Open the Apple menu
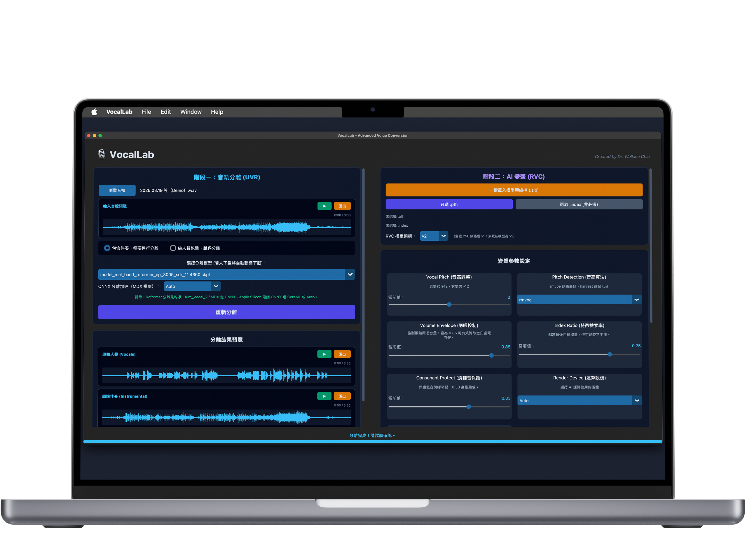 point(94,112)
